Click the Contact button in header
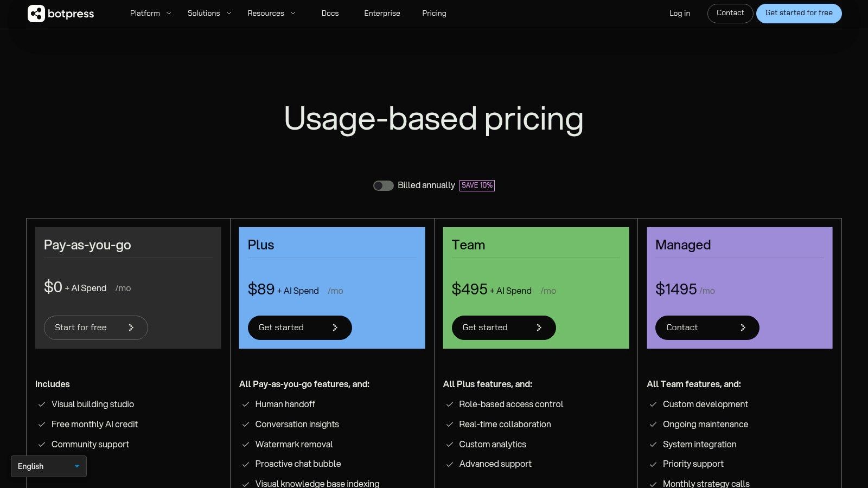Image resolution: width=868 pixels, height=488 pixels. point(730,14)
